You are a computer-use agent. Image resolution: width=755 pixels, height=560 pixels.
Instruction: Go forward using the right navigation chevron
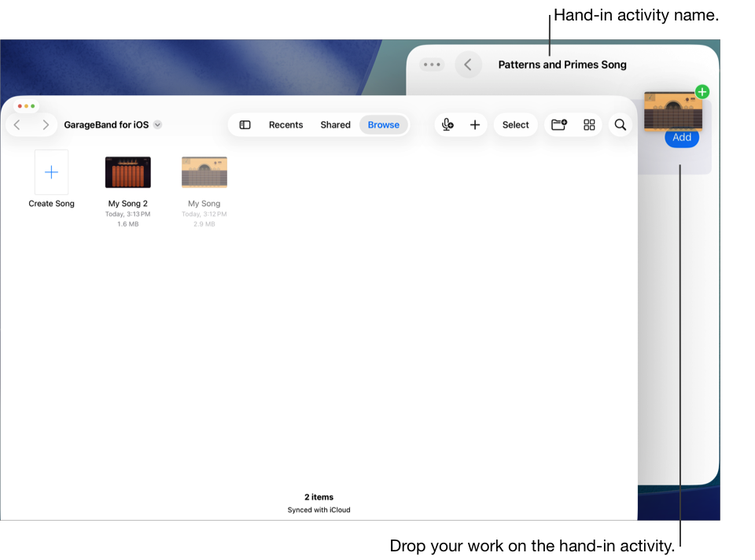46,124
